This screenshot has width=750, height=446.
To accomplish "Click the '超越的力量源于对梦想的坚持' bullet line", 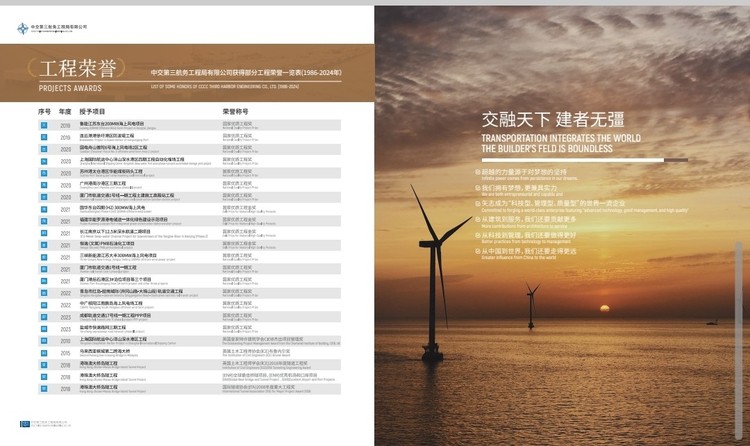I will click(x=526, y=174).
